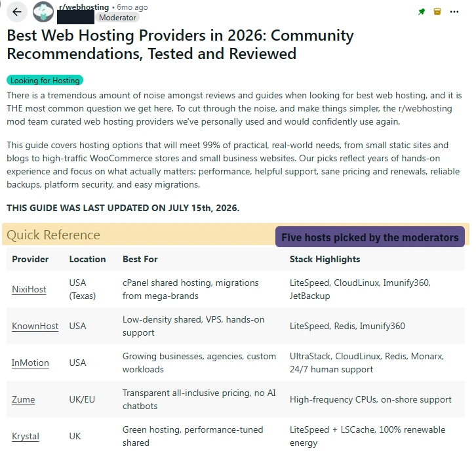Viewport: 476px width, 455px height.
Task: Click the paragraph starting 'This guide covers hosting'
Action: (x=233, y=165)
